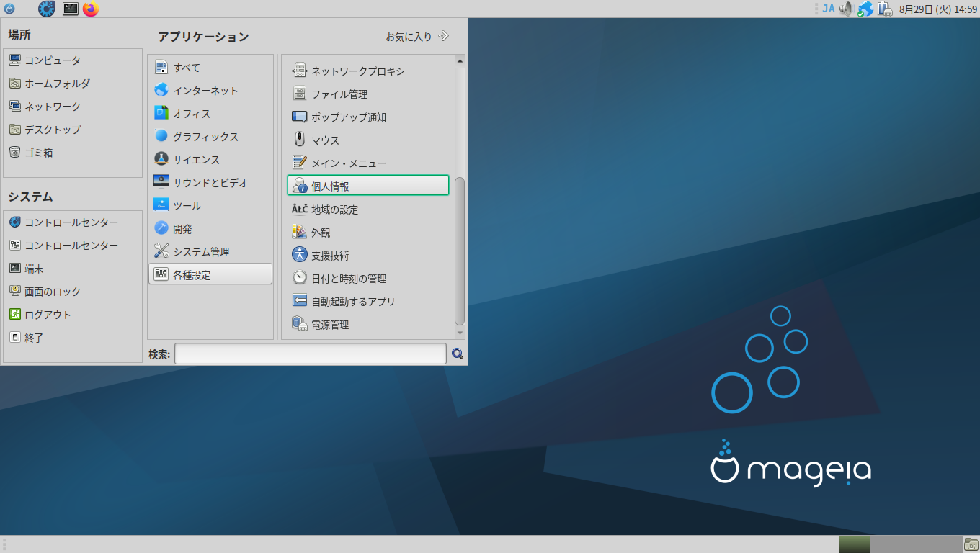Click scrollbar up arrow in application list
The image size is (980, 553).
click(460, 61)
